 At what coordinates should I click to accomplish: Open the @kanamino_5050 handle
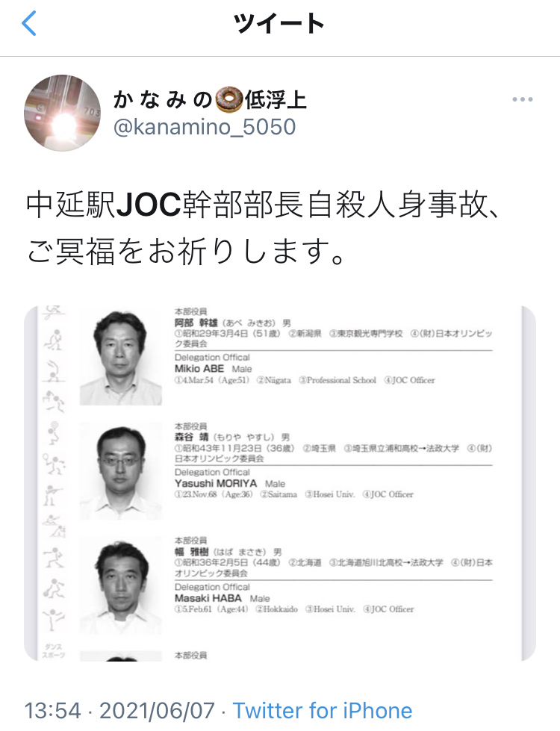tap(205, 127)
